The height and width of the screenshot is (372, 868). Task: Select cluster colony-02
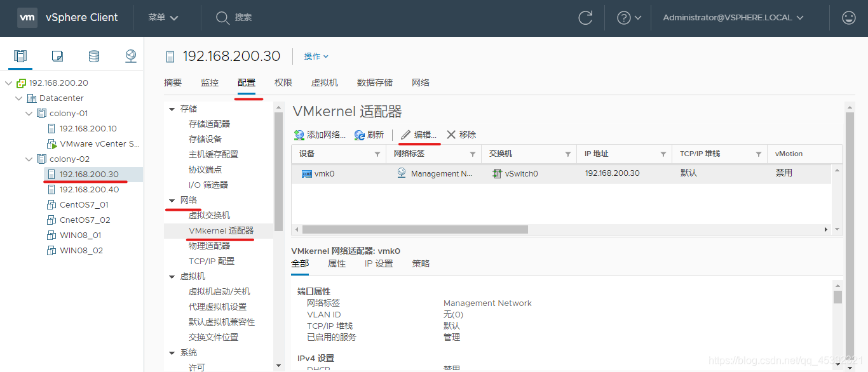click(x=69, y=159)
